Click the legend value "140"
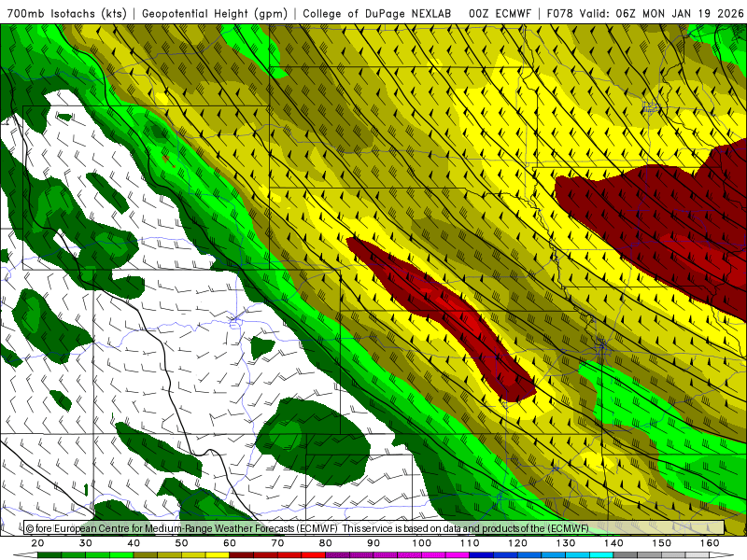747x560 pixels. (x=613, y=543)
